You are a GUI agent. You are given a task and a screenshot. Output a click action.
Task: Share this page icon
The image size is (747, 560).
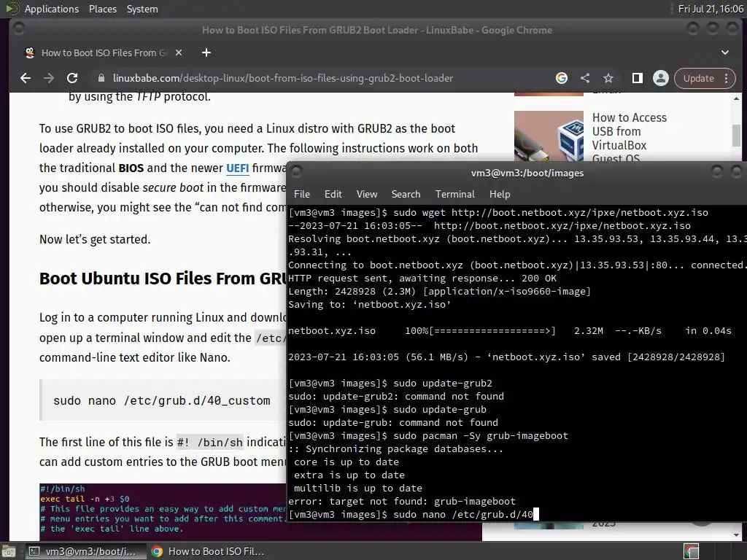click(x=585, y=78)
